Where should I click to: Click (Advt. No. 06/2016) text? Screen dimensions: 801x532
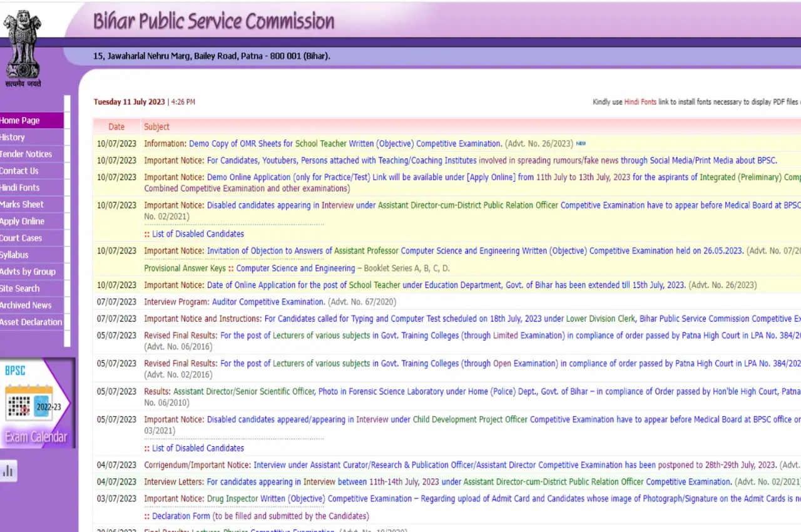[x=178, y=347]
